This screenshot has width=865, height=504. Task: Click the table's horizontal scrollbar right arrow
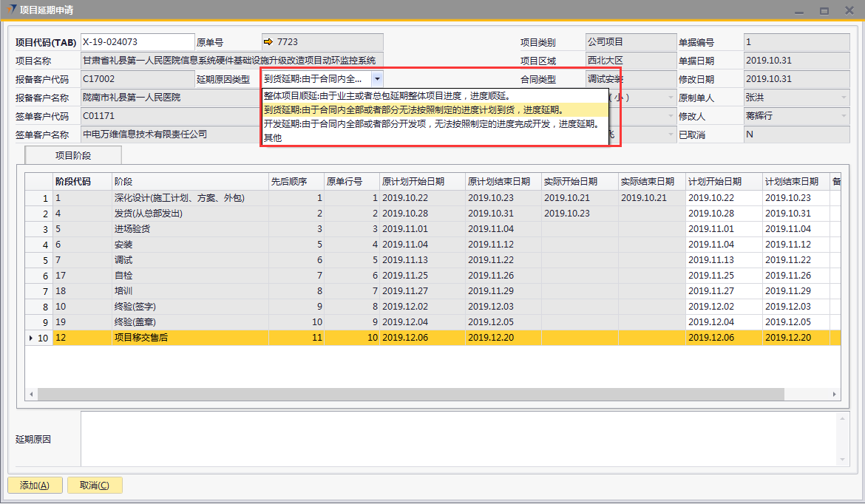[x=835, y=395]
